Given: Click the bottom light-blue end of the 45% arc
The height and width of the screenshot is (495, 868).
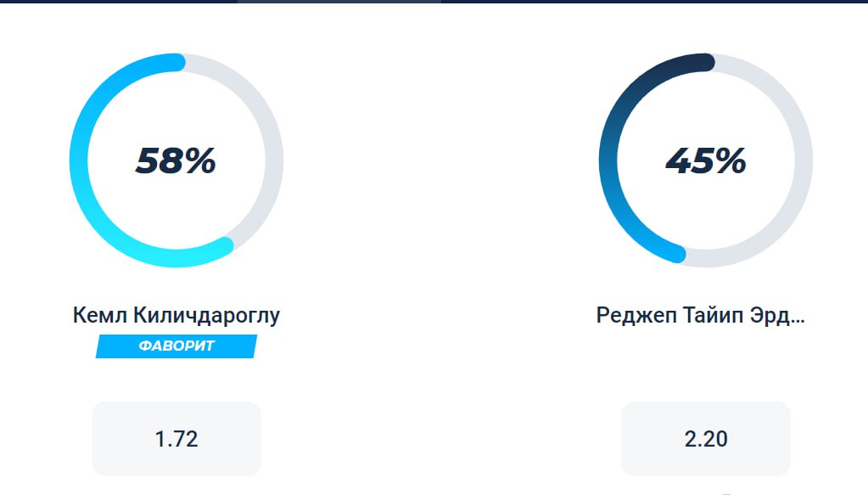Looking at the screenshot, I should tap(677, 253).
